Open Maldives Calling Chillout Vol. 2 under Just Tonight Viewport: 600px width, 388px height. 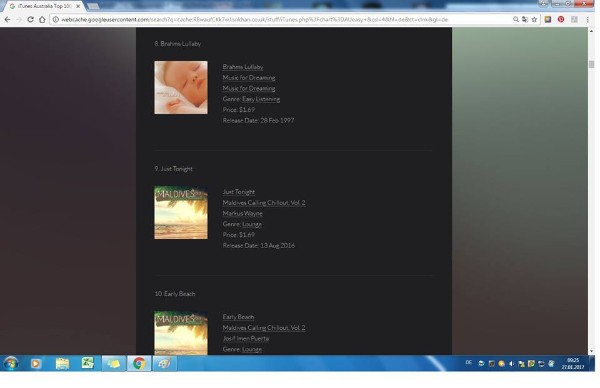point(264,203)
